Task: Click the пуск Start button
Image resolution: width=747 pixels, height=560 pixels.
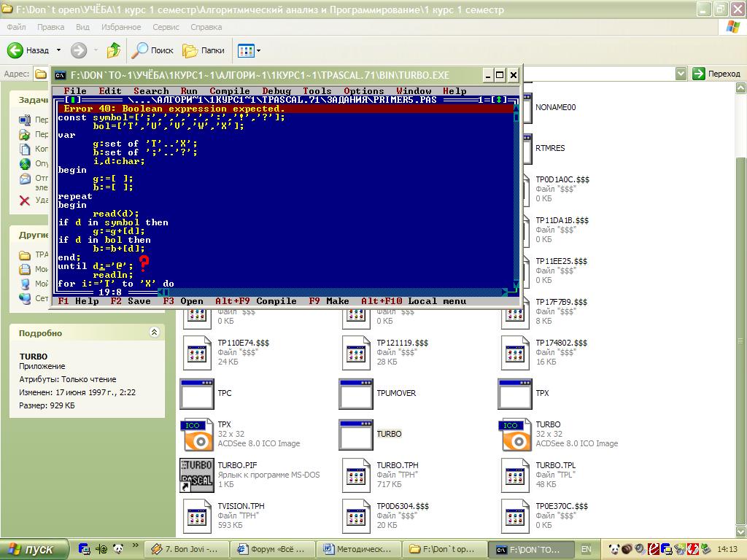Action: click(x=34, y=549)
